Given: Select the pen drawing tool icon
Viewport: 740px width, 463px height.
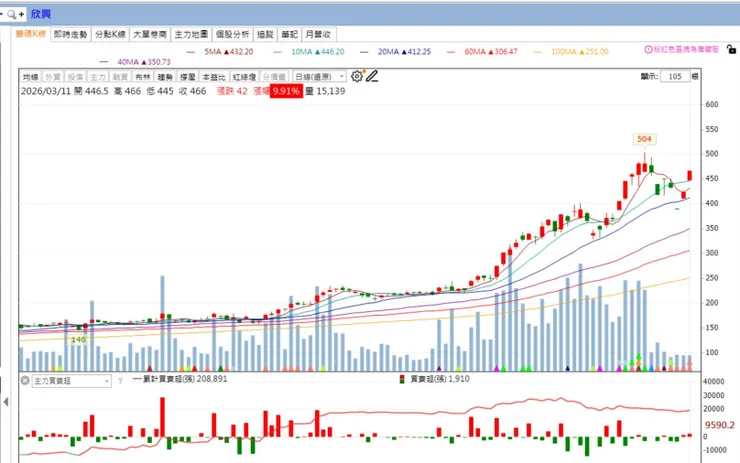Looking at the screenshot, I should pos(372,76).
